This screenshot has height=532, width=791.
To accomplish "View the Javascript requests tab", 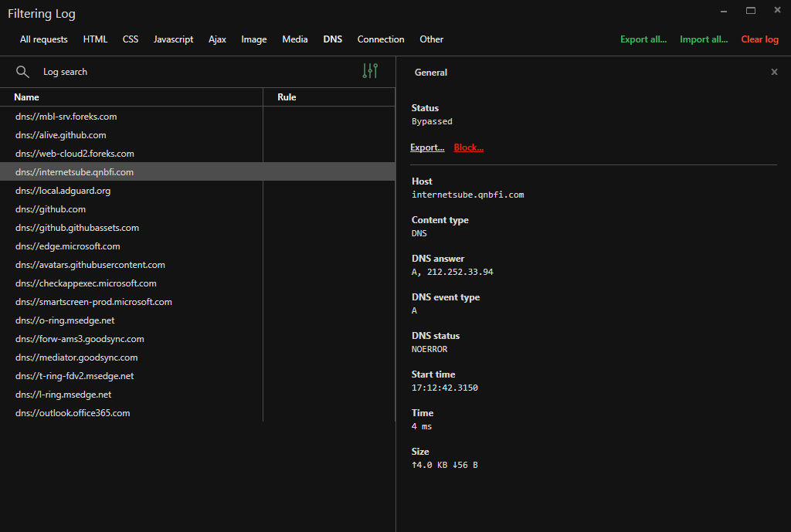I will coord(173,39).
